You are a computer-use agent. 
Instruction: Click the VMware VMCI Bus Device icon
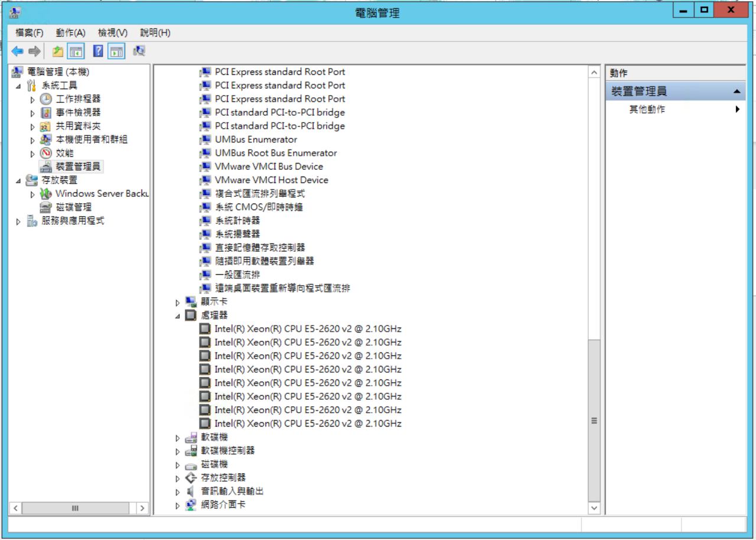(x=205, y=167)
